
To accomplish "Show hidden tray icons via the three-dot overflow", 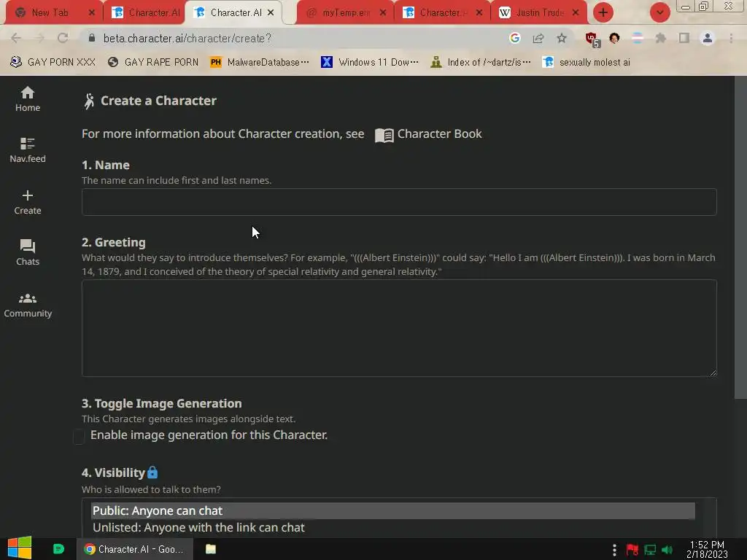I will (614, 550).
